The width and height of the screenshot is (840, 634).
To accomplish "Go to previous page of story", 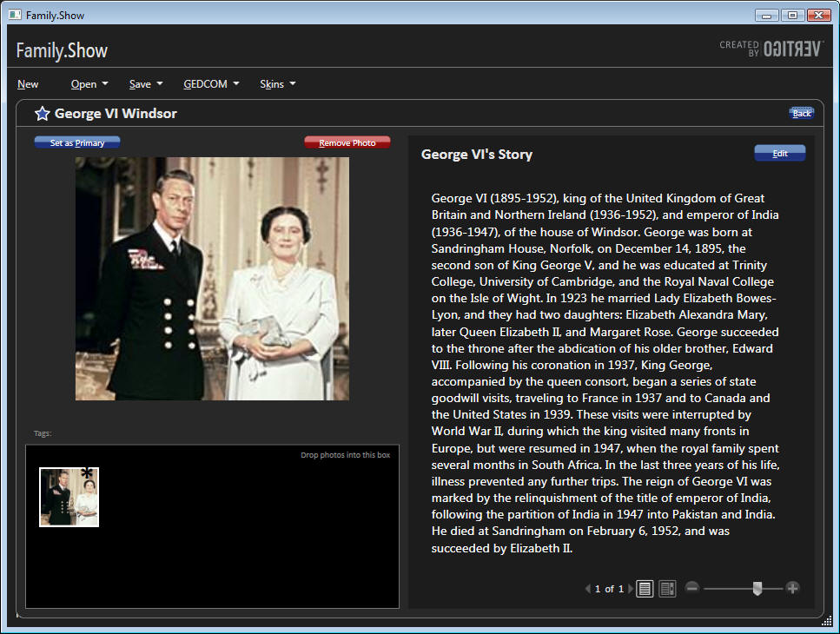I will pos(588,589).
